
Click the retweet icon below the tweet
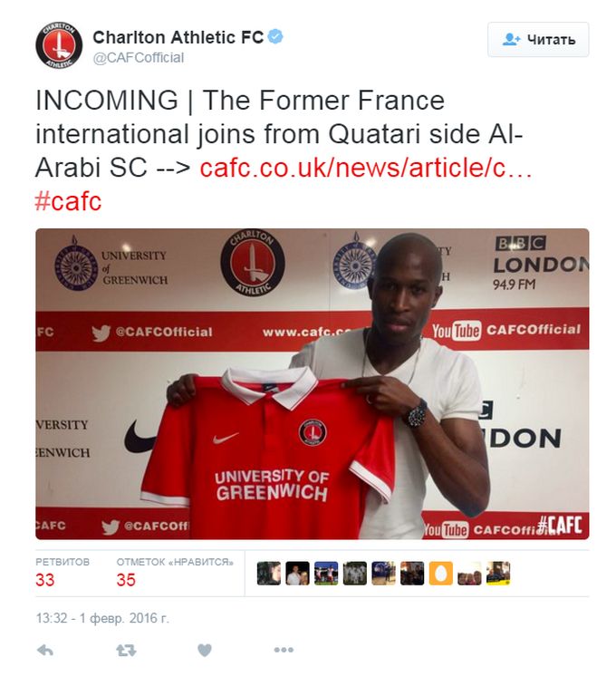[x=126, y=651]
